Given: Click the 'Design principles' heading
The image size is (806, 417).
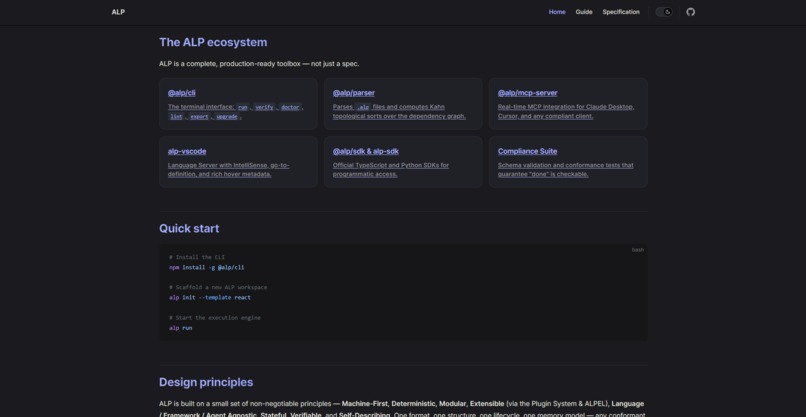Looking at the screenshot, I should [x=206, y=382].
